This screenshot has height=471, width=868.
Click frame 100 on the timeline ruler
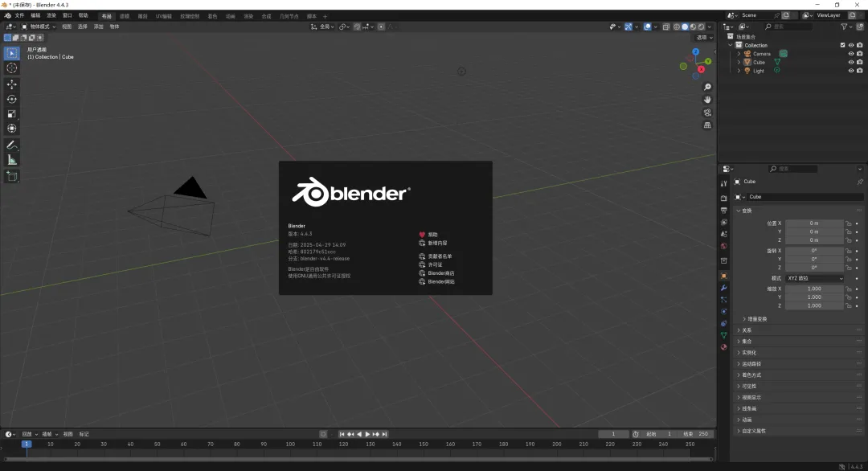[290, 444]
